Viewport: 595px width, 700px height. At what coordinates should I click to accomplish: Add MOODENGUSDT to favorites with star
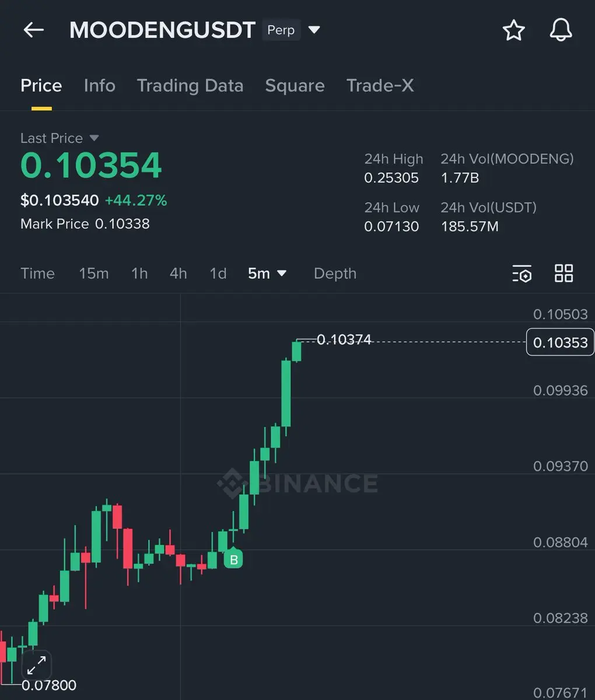tap(514, 30)
